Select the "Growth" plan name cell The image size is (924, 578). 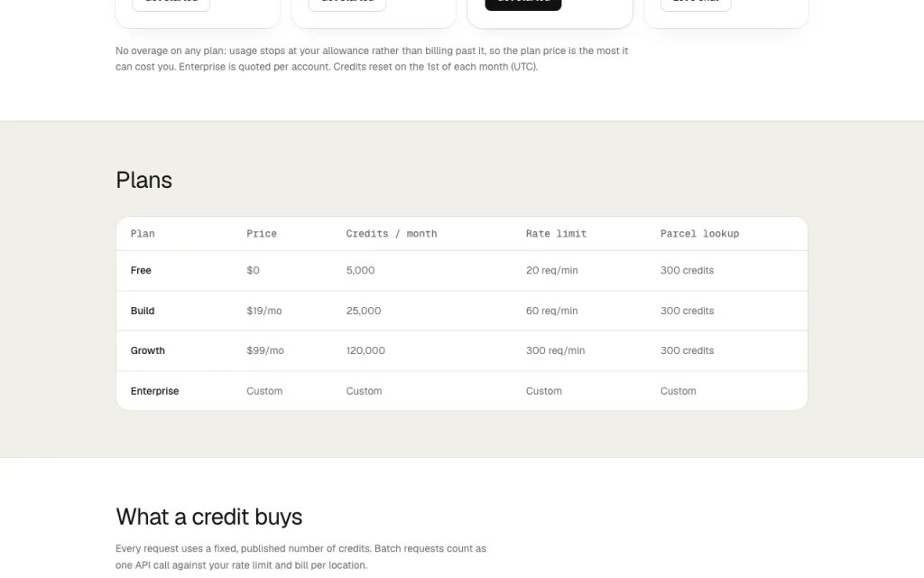(x=147, y=350)
